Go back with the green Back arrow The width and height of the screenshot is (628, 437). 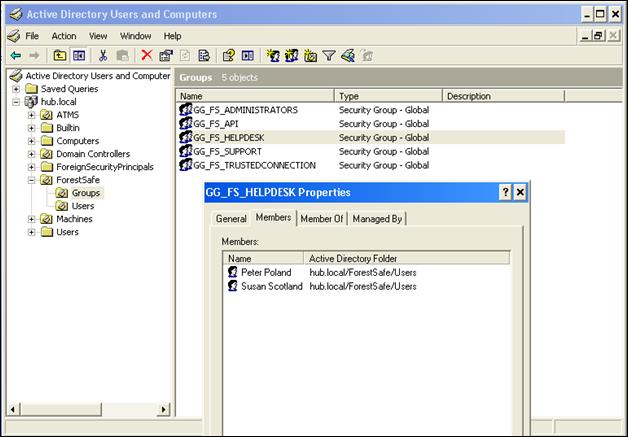16,56
